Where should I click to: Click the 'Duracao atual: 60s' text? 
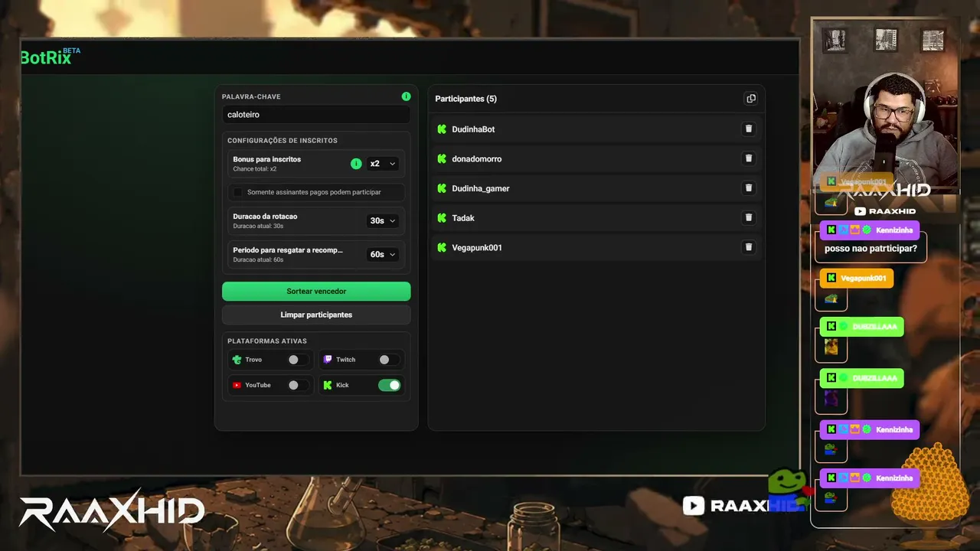click(x=258, y=259)
